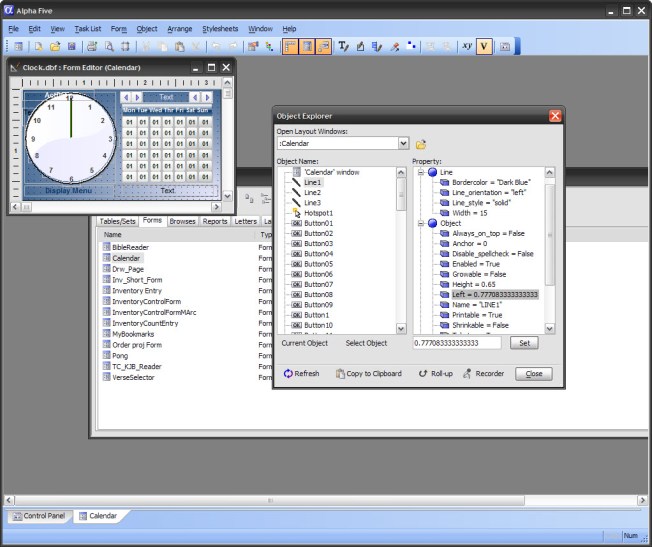Click the Open folder toolbar icon
652x547 pixels.
point(55,47)
